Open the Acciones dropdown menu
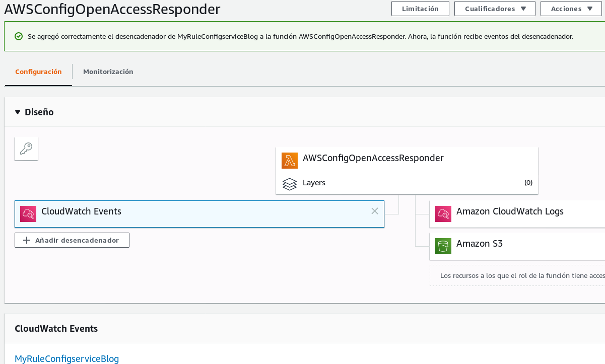The width and height of the screenshot is (605, 364). point(571,9)
